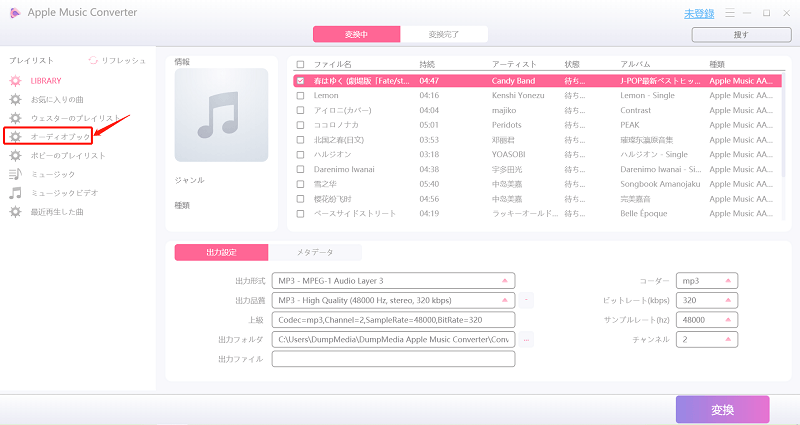This screenshot has height=425, width=800.
Task: Open the コーダー mp3 codec dropdown
Action: 707,281
